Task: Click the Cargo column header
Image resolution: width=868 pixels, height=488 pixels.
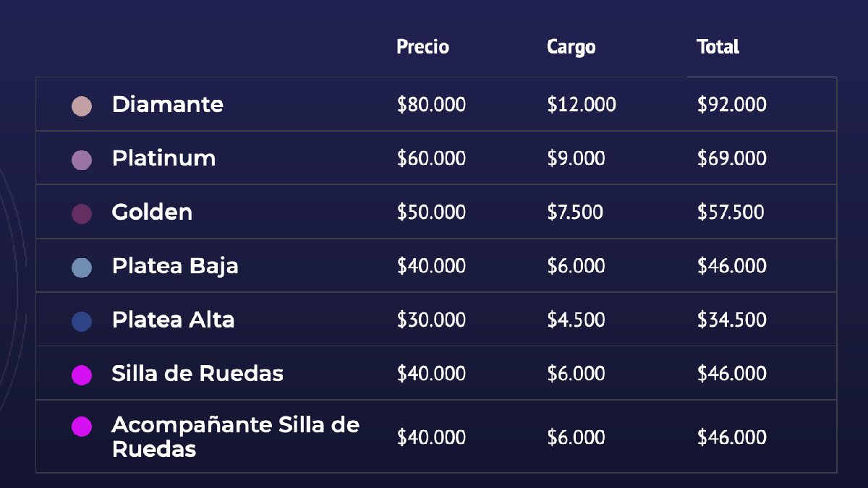Action: tap(571, 47)
